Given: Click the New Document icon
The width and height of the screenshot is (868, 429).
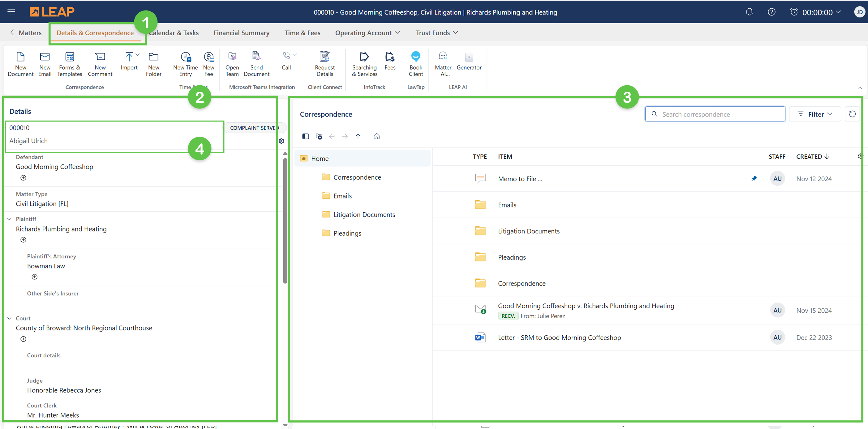Looking at the screenshot, I should [x=20, y=57].
